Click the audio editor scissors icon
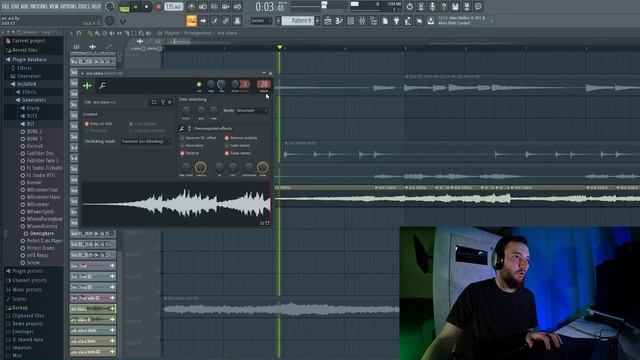Image resolution: width=640 pixels, height=360 pixels. pyautogui.click(x=421, y=7)
